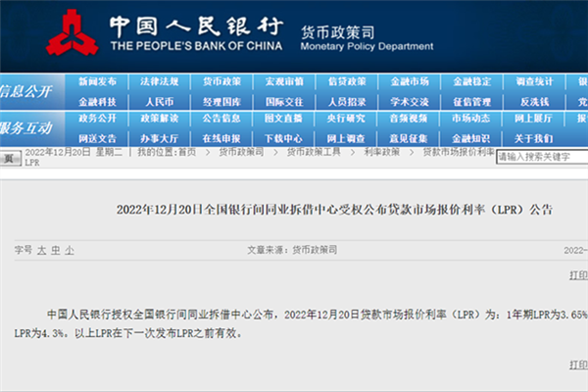588x392 pixels.
Task: Click the 货币政策司 header title
Action: (x=337, y=32)
